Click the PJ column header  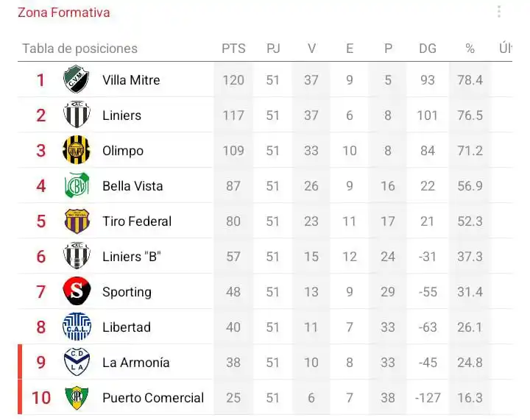[x=273, y=49]
